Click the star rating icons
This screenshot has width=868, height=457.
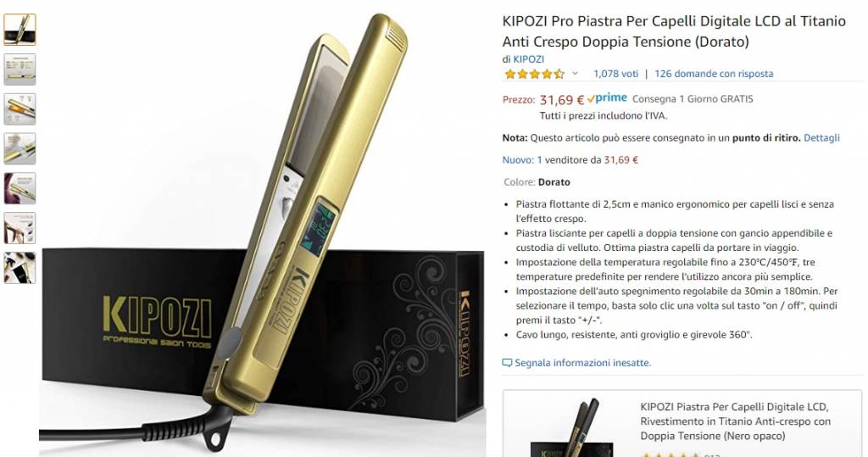[534, 74]
